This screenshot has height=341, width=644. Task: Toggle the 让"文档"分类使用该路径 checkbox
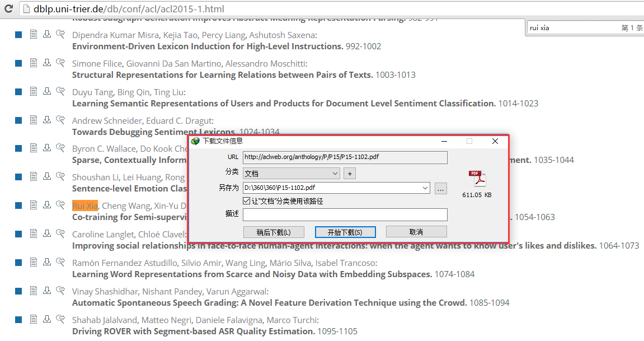(x=246, y=201)
